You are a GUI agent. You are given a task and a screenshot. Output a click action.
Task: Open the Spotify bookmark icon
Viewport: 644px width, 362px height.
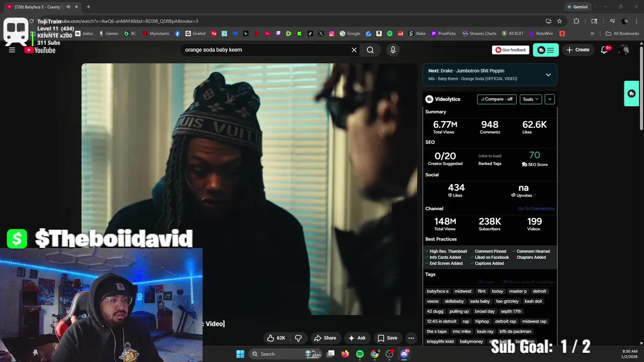(x=389, y=34)
